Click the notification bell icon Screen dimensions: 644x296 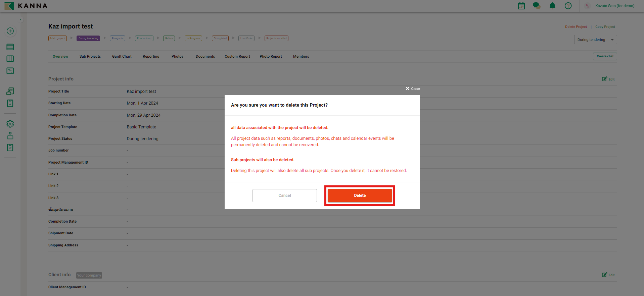pyautogui.click(x=552, y=6)
